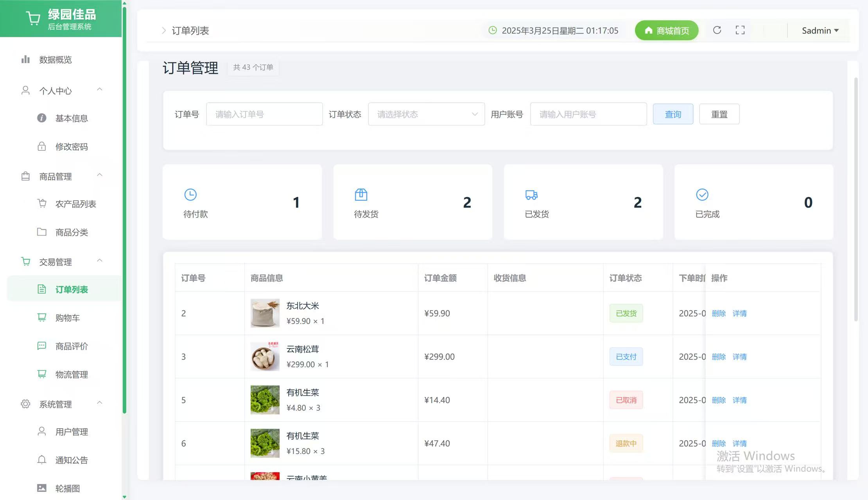Focus the 用户账号 input field
The width and height of the screenshot is (868, 500).
[588, 114]
